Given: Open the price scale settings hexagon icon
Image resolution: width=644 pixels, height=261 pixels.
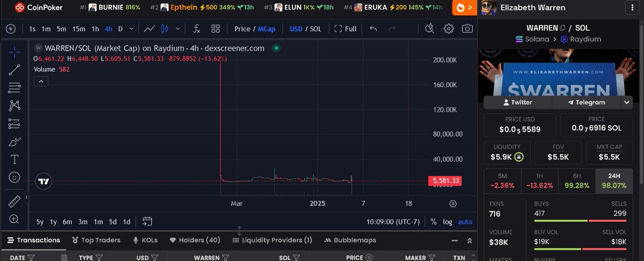Looking at the screenshot, I should coord(453,204).
